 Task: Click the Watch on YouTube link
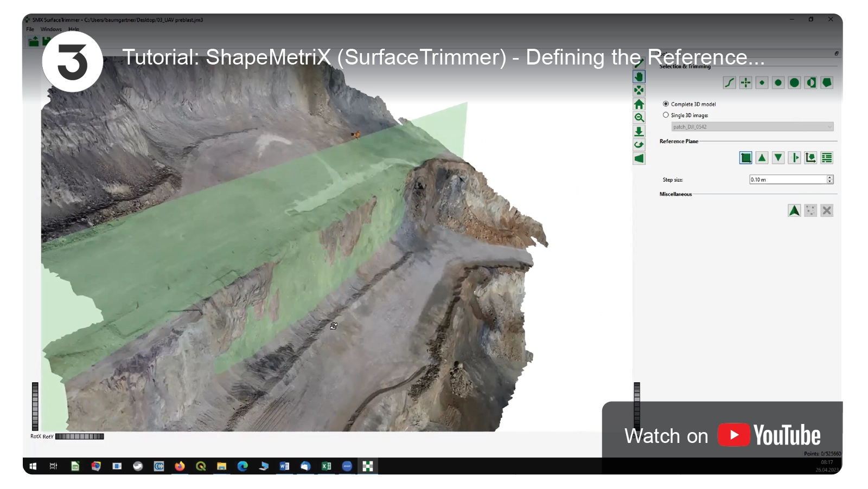point(723,435)
